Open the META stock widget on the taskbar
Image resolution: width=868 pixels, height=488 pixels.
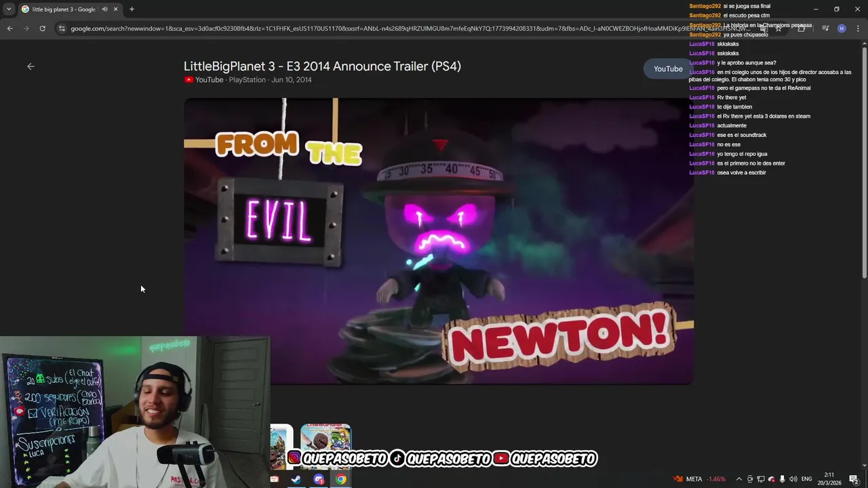[699, 479]
